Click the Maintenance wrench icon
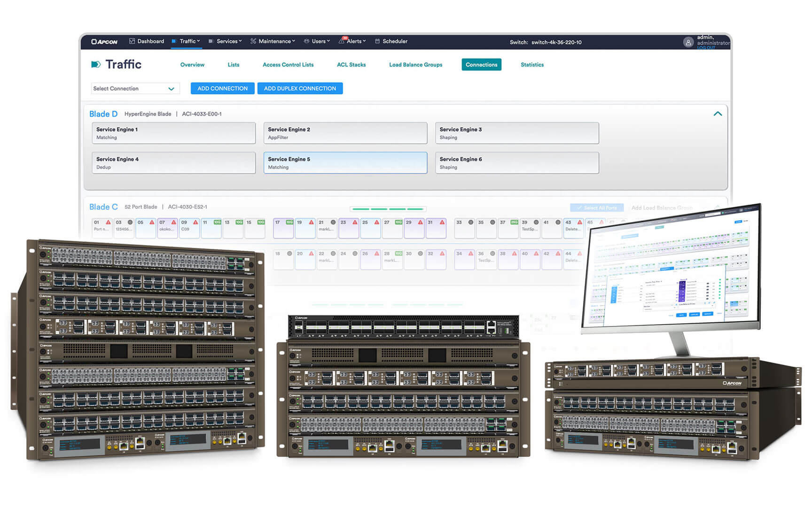Viewport: 812px width, 508px height. coord(253,41)
